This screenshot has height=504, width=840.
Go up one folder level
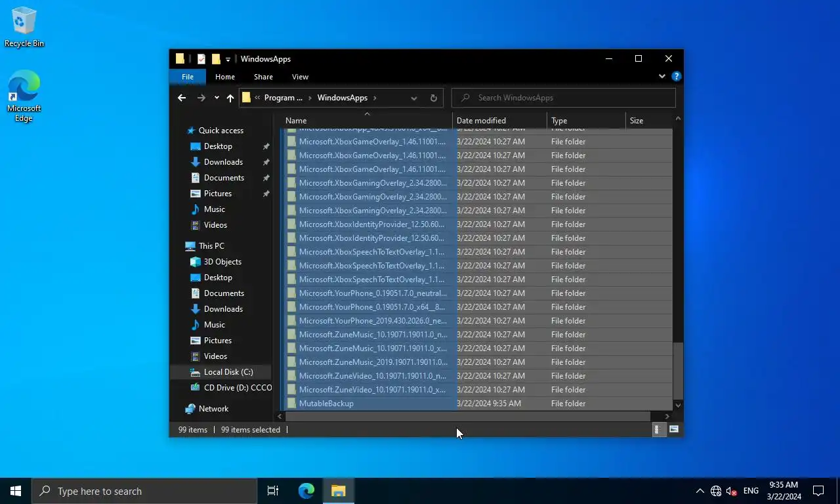tap(230, 98)
